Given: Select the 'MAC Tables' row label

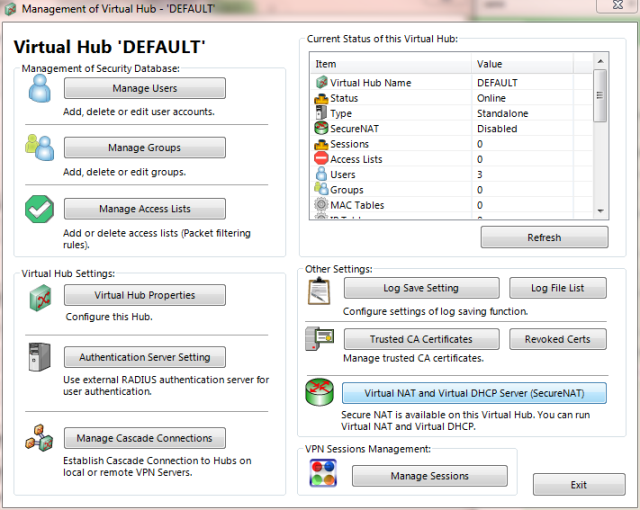Looking at the screenshot, I should [357, 205].
